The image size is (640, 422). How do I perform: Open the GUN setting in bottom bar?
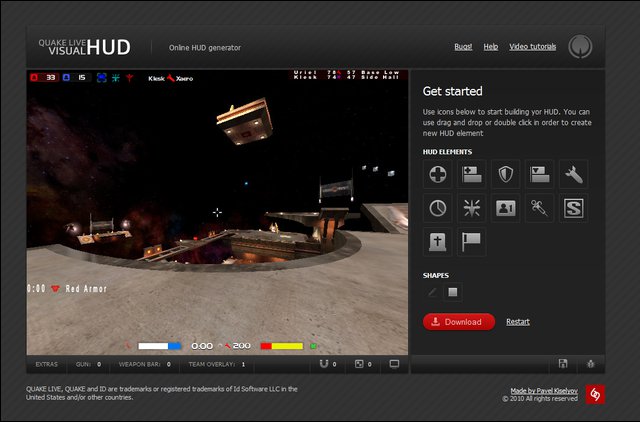coord(88,364)
